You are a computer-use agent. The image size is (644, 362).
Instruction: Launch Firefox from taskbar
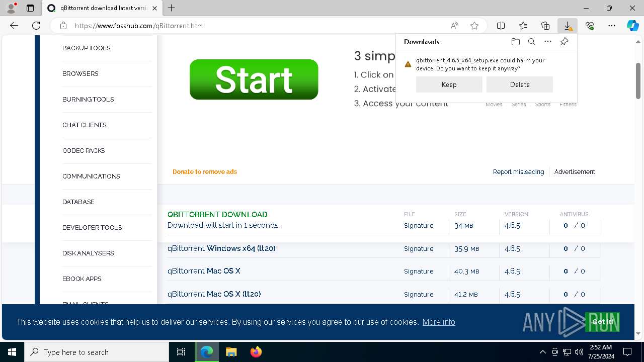pos(256,352)
